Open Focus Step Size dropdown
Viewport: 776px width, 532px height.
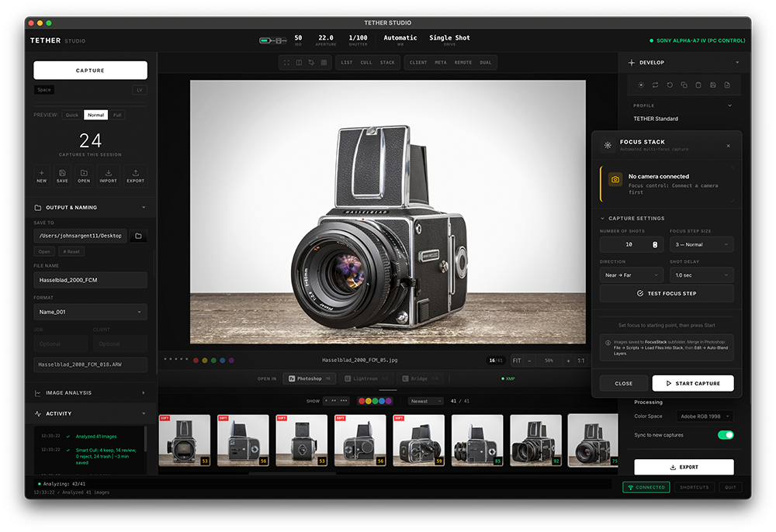pos(702,245)
